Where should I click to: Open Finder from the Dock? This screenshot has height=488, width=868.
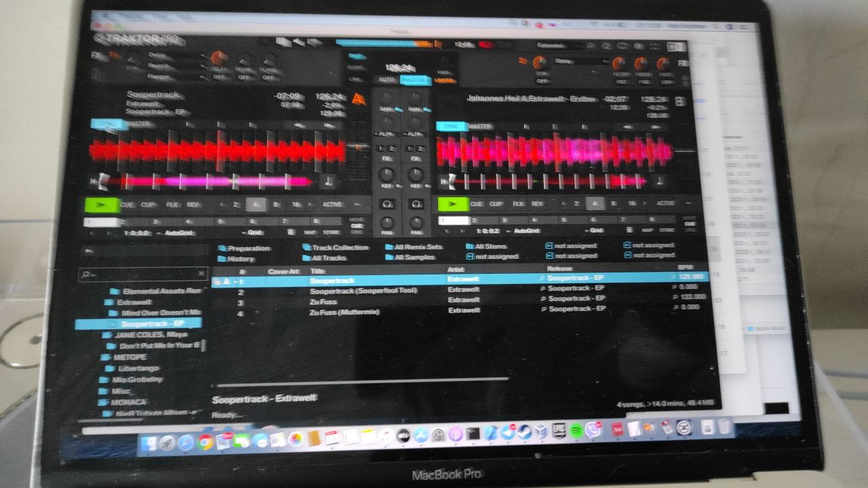[147, 443]
